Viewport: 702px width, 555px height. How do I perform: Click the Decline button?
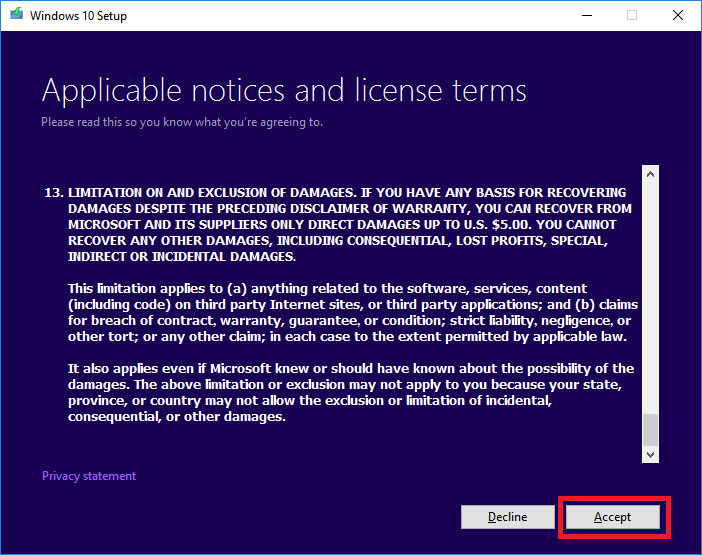click(x=508, y=517)
